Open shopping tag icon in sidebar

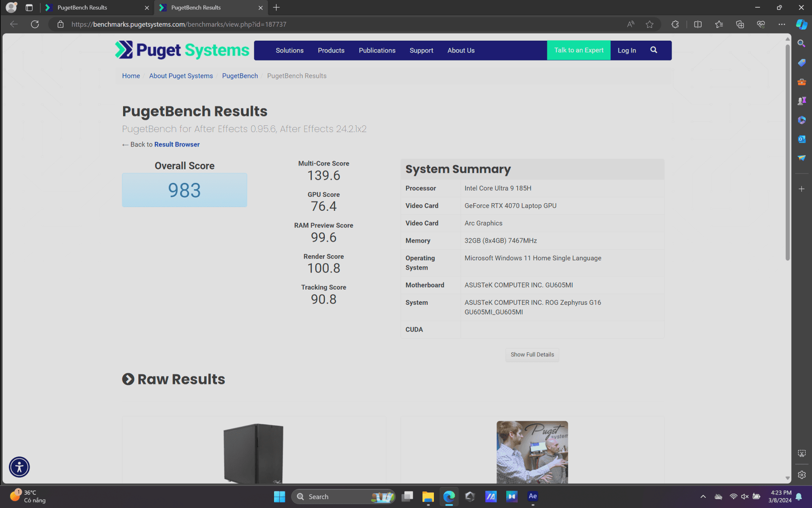[x=801, y=63]
